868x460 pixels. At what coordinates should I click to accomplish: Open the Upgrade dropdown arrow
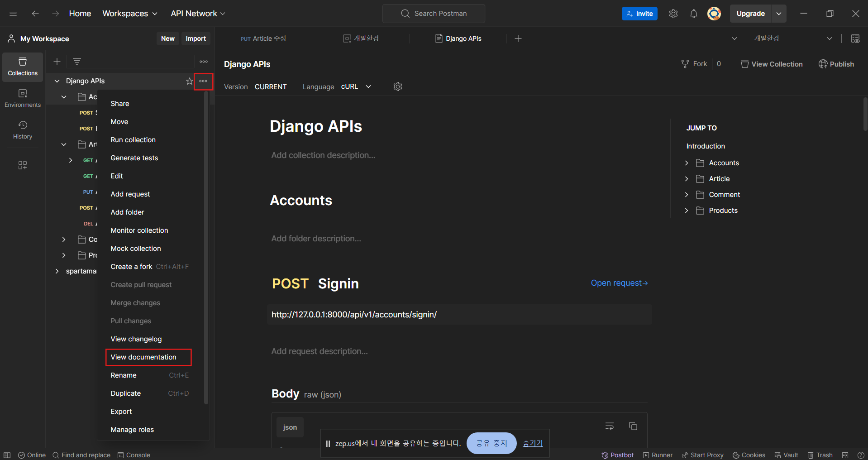click(779, 14)
